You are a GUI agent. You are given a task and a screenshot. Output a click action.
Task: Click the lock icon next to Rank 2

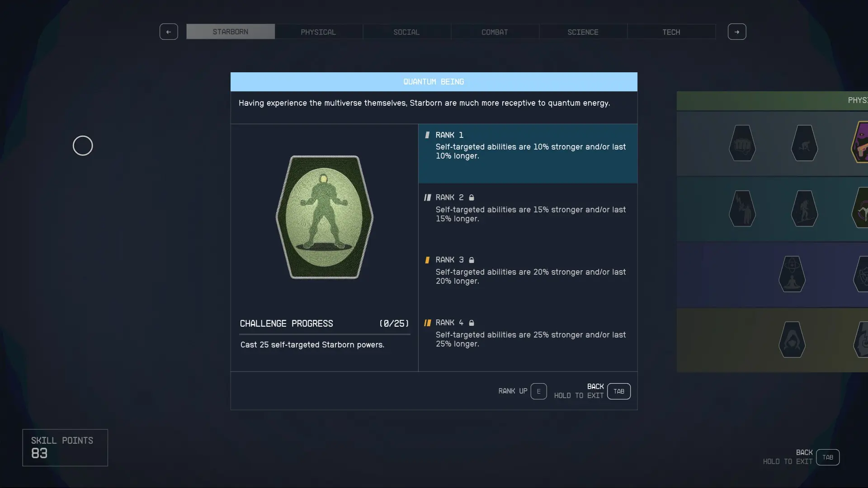(472, 197)
